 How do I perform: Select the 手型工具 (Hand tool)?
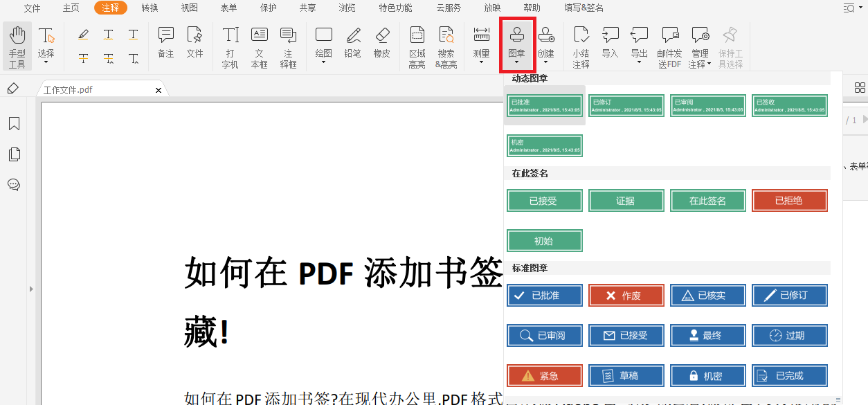pos(17,43)
